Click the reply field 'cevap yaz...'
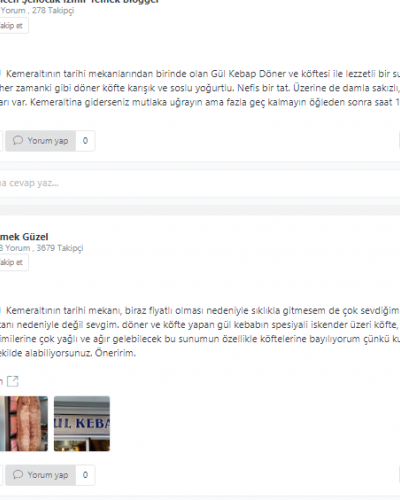Screen dimensions: 400x500 pos(200,183)
